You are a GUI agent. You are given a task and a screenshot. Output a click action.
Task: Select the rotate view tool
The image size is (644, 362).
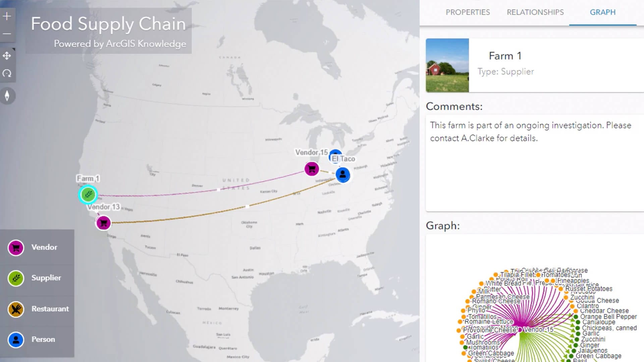click(x=7, y=73)
